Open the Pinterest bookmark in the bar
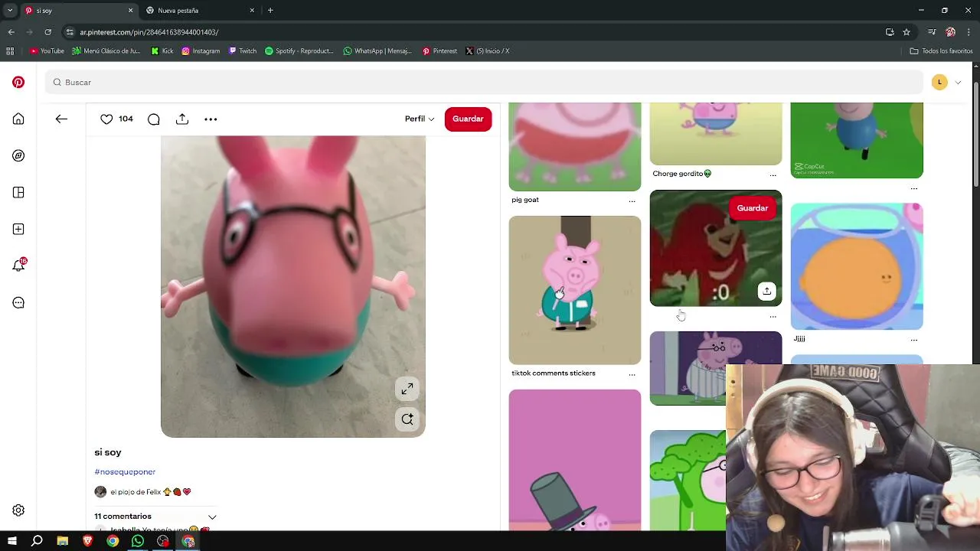 click(x=439, y=51)
